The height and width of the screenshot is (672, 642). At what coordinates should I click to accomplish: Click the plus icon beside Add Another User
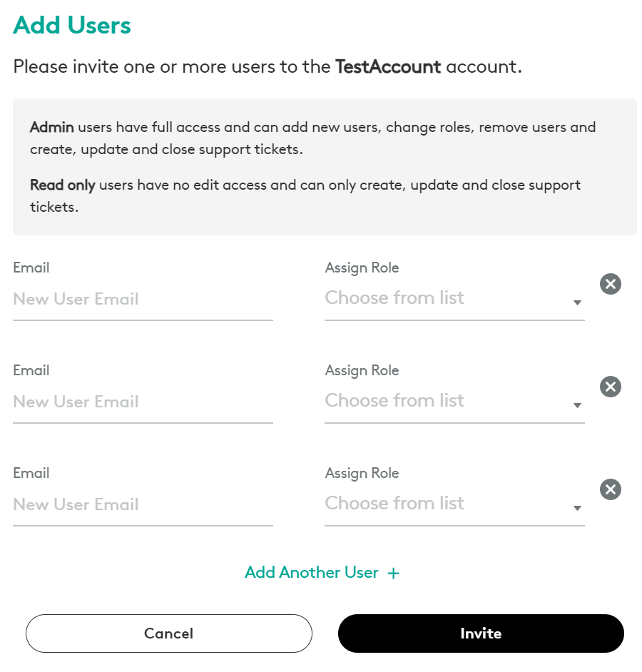point(393,573)
